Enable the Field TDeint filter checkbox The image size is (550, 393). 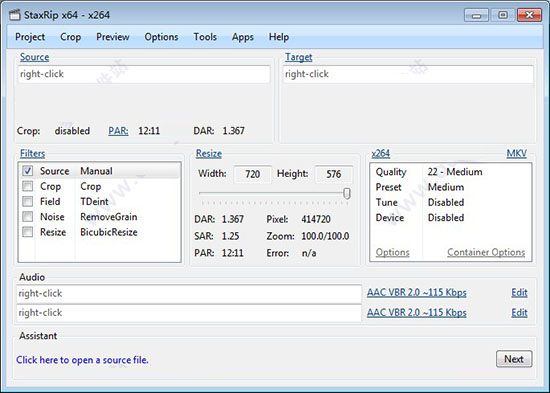click(x=28, y=201)
